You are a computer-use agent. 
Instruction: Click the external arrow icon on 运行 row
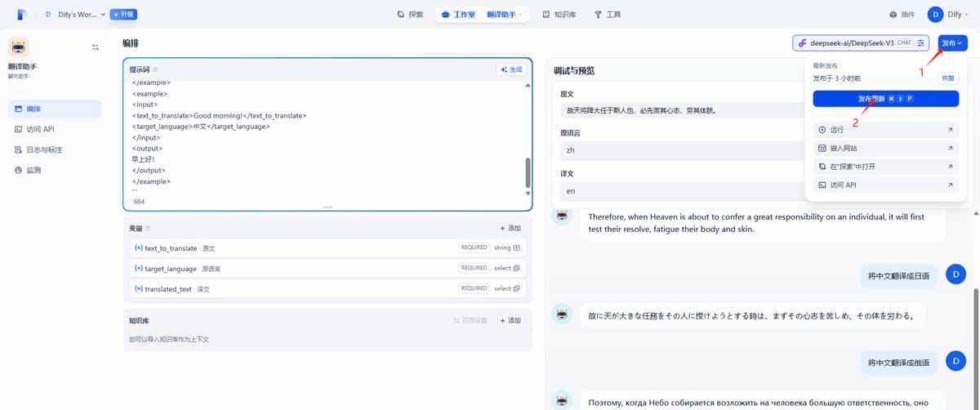click(x=951, y=129)
